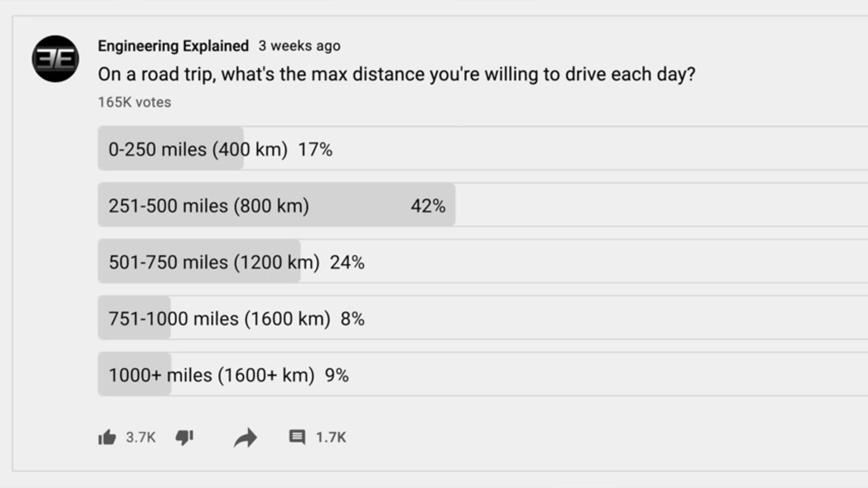Click the share arrow icon

click(245, 438)
